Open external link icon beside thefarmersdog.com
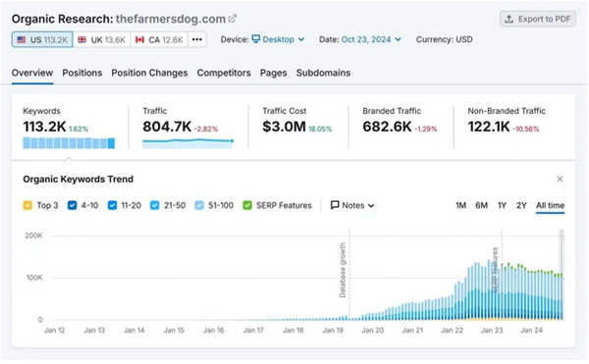 233,19
